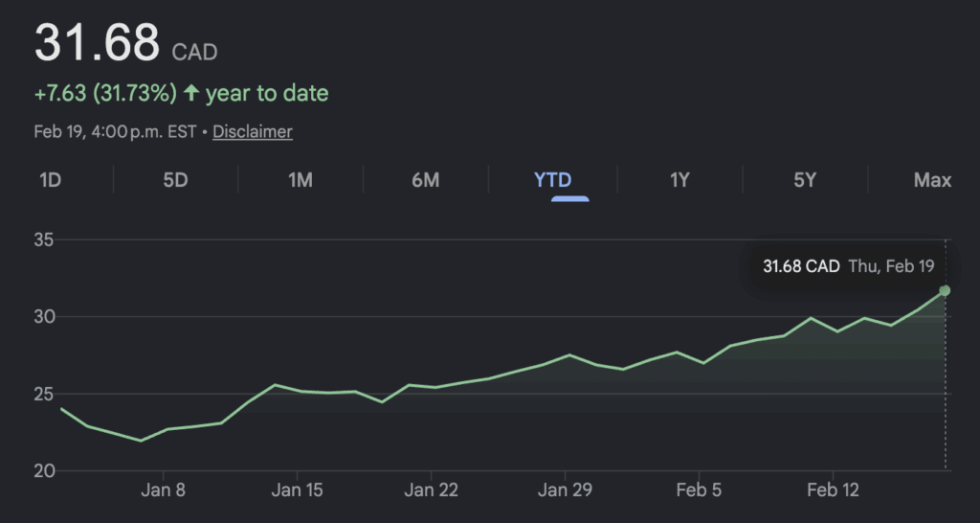This screenshot has height=523, width=980.
Task: Click the Feb 12 date axis label
Action: click(833, 490)
